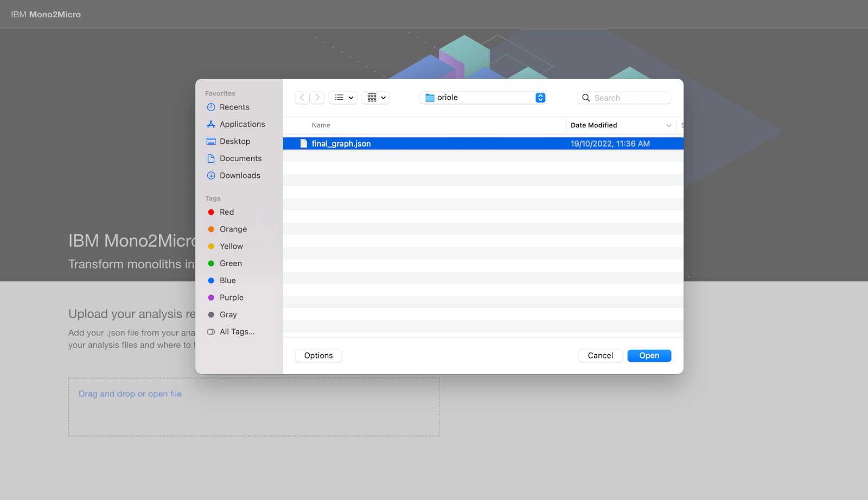Click the Open button
The width and height of the screenshot is (868, 500).
coord(649,356)
